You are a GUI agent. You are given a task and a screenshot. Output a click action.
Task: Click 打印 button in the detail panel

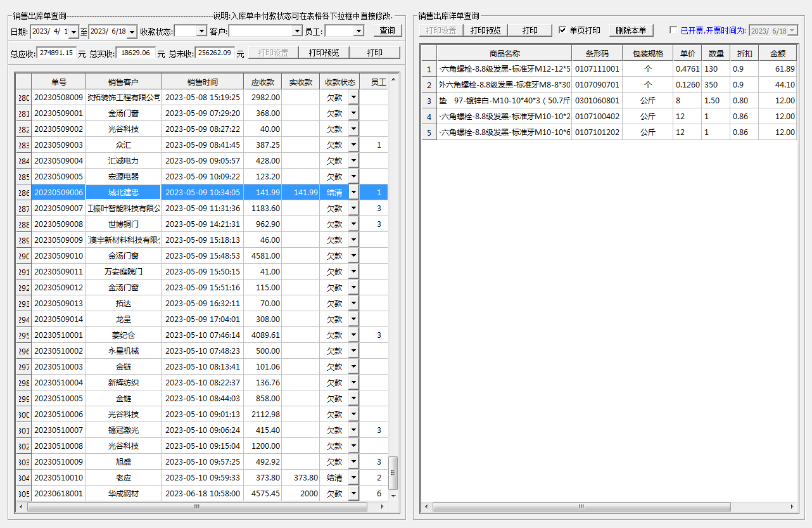(530, 30)
